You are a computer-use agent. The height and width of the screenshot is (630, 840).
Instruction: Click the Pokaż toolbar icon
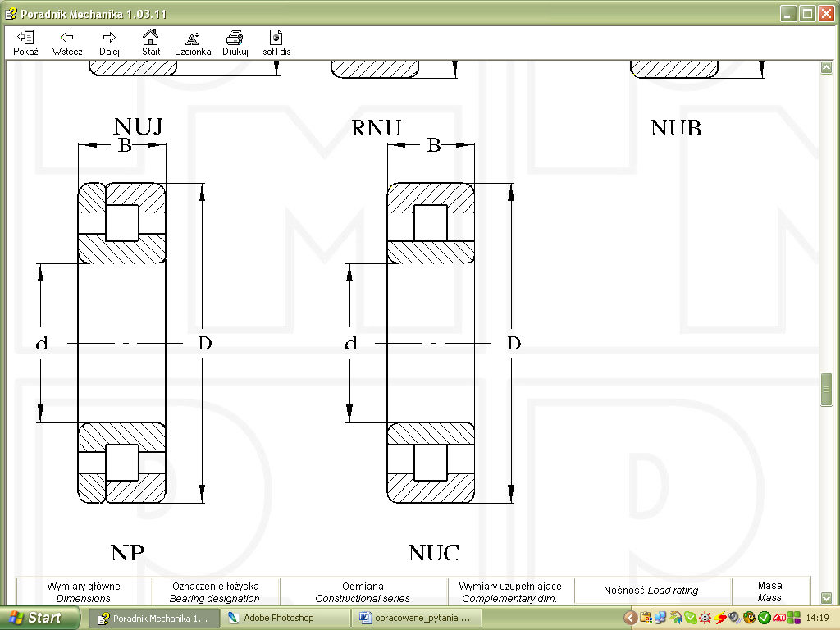coord(25,43)
